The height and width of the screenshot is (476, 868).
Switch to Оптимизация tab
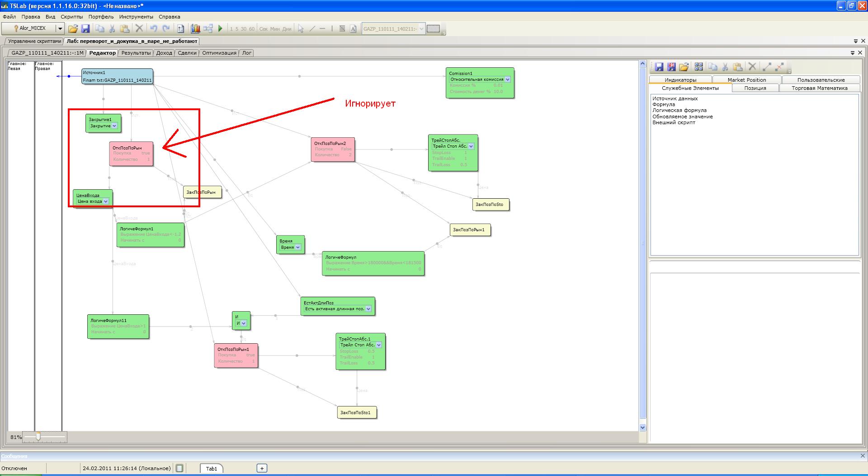(x=219, y=53)
